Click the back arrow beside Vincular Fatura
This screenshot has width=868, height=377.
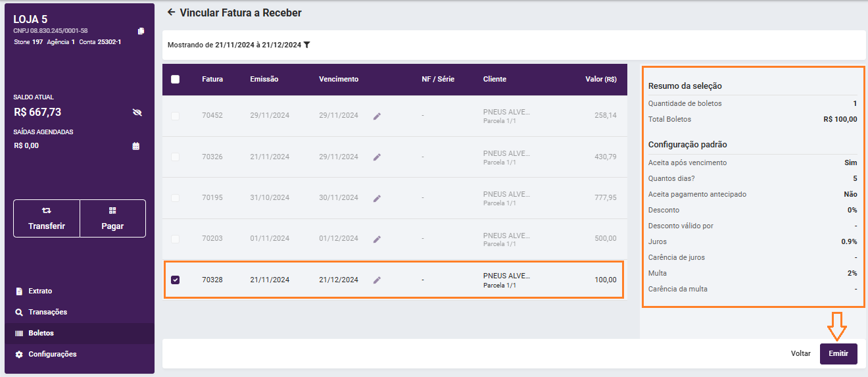click(x=172, y=13)
